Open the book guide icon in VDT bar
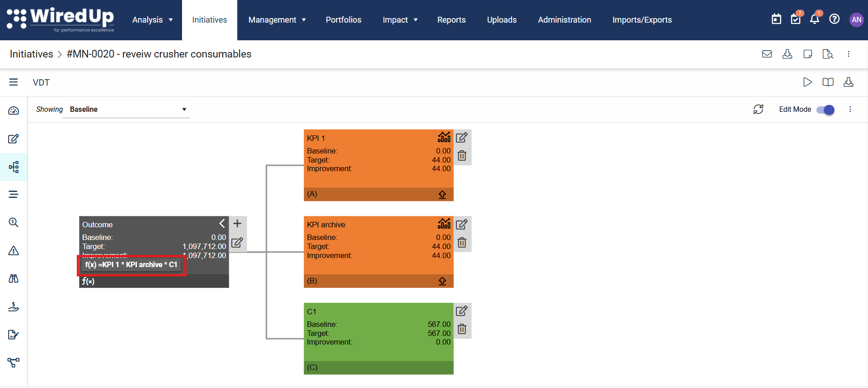 pos(828,82)
